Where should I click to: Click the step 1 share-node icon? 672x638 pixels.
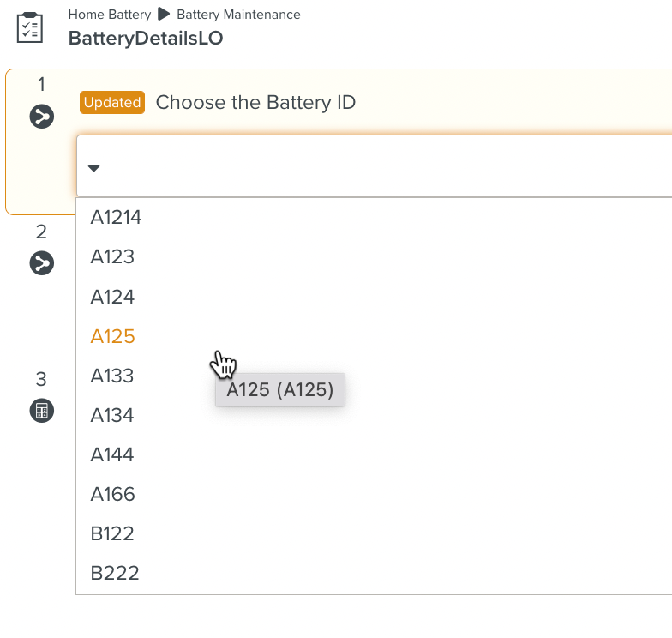click(42, 116)
